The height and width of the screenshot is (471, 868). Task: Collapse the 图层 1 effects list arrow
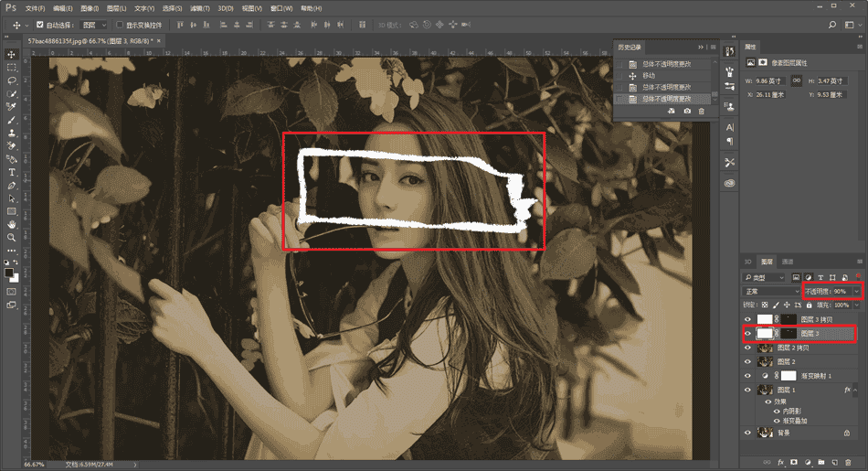(857, 390)
